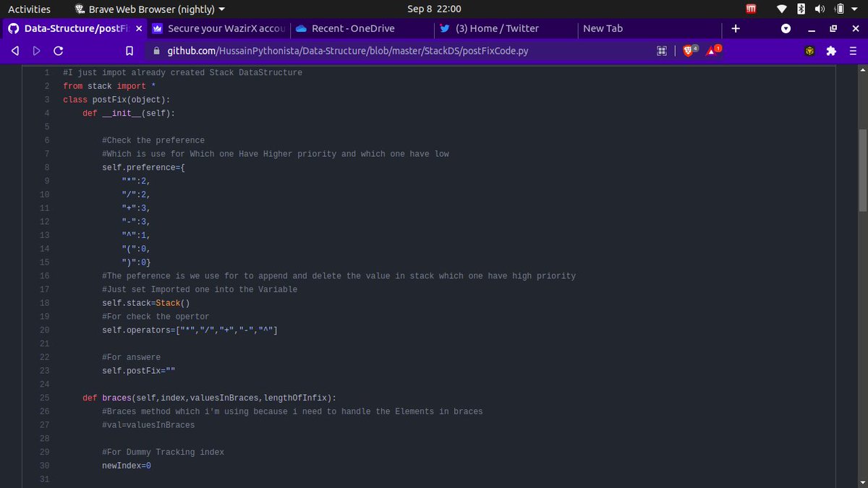Click 'self.postFix=""' code
This screenshot has width=868, height=488.
coord(139,371)
